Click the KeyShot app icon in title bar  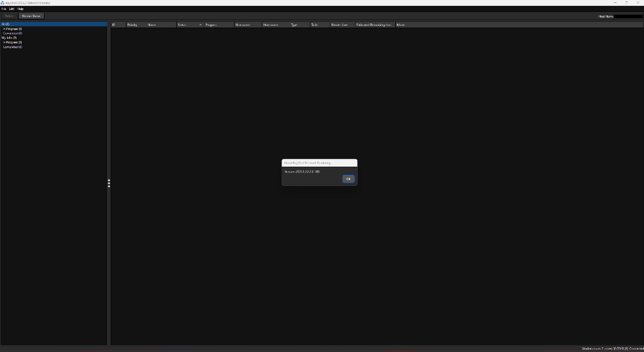[x=3, y=3]
